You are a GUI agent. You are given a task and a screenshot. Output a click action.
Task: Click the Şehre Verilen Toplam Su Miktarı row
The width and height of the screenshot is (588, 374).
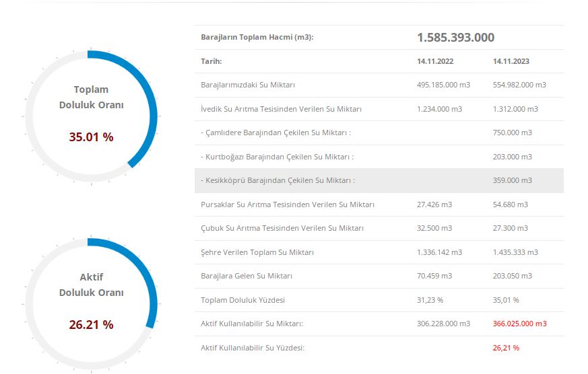tap(257, 252)
